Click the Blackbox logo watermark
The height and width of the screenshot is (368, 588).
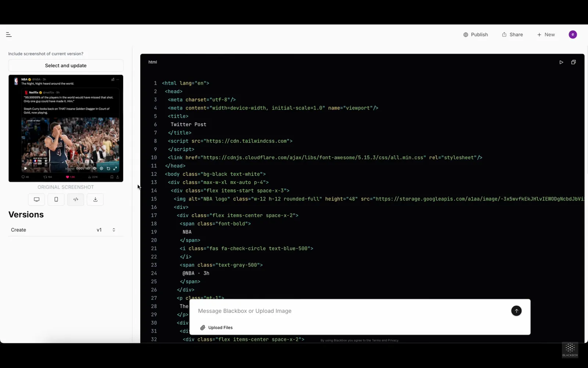coord(570,350)
